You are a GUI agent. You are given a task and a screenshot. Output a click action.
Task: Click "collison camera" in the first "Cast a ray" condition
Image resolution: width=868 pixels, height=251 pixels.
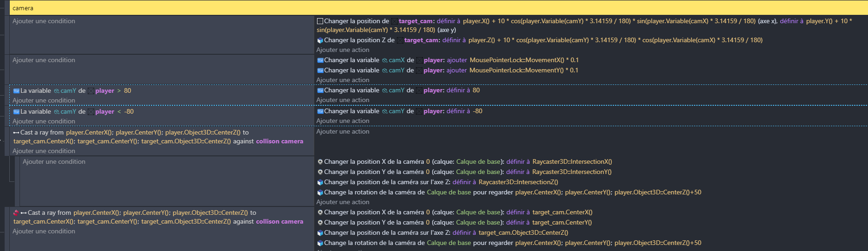pos(279,142)
